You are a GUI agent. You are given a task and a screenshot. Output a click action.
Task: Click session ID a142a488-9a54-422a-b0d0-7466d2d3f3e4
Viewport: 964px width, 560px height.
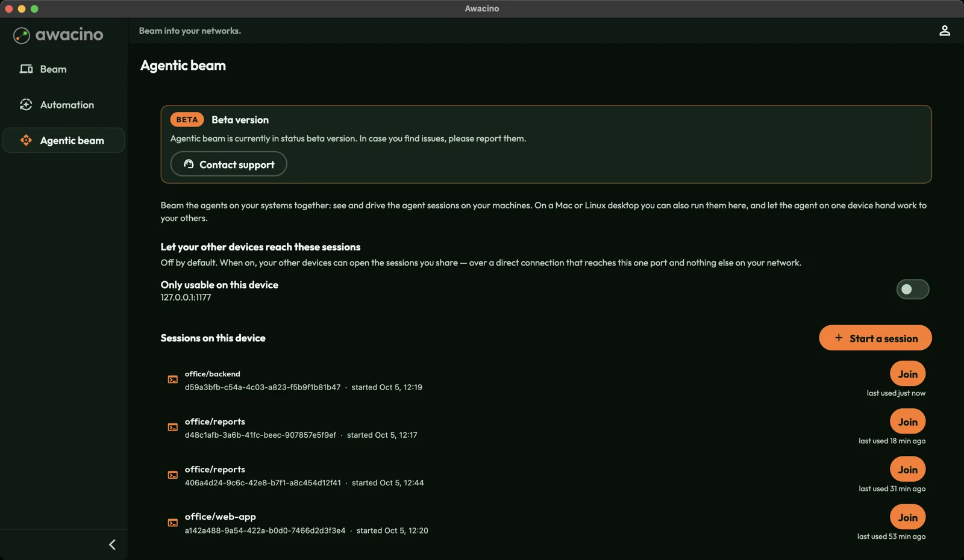265,530
